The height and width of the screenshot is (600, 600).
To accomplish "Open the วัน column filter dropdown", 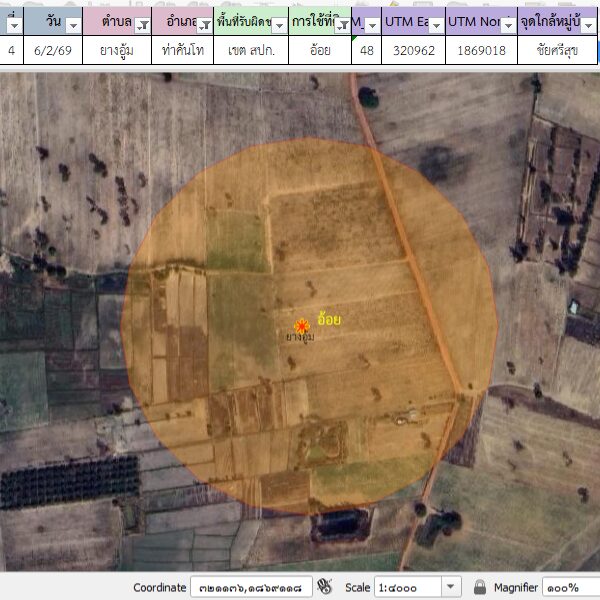I will pos(72,24).
